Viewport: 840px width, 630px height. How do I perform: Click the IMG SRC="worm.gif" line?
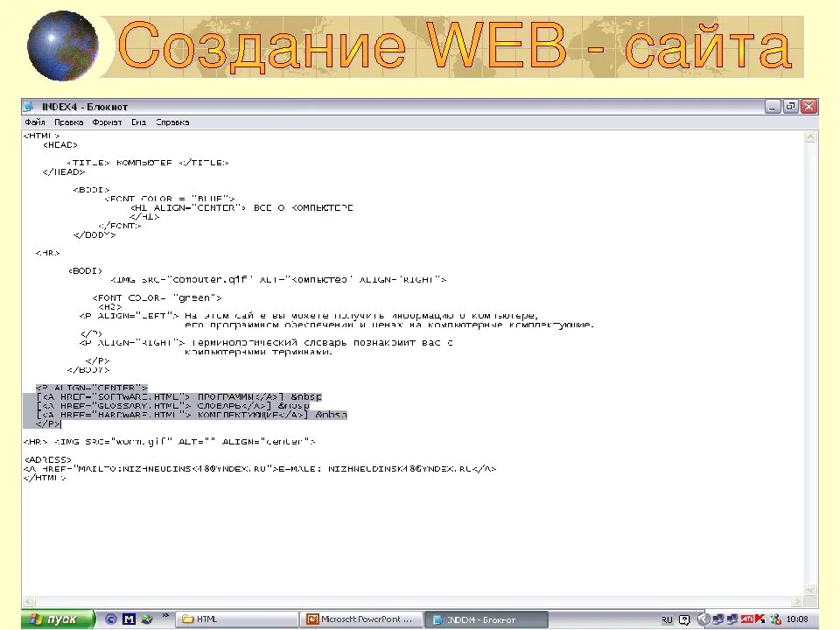(x=169, y=441)
